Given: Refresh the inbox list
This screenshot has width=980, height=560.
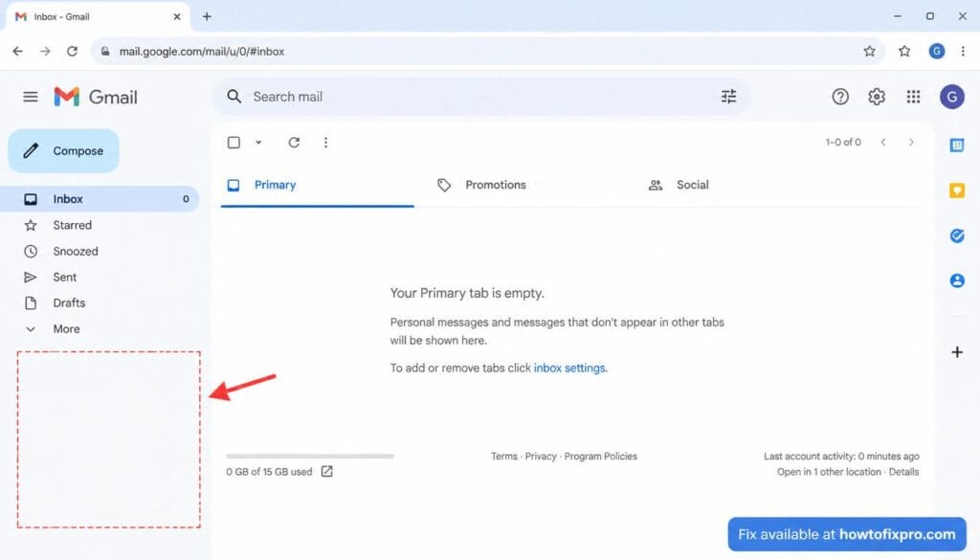Looking at the screenshot, I should click(294, 143).
